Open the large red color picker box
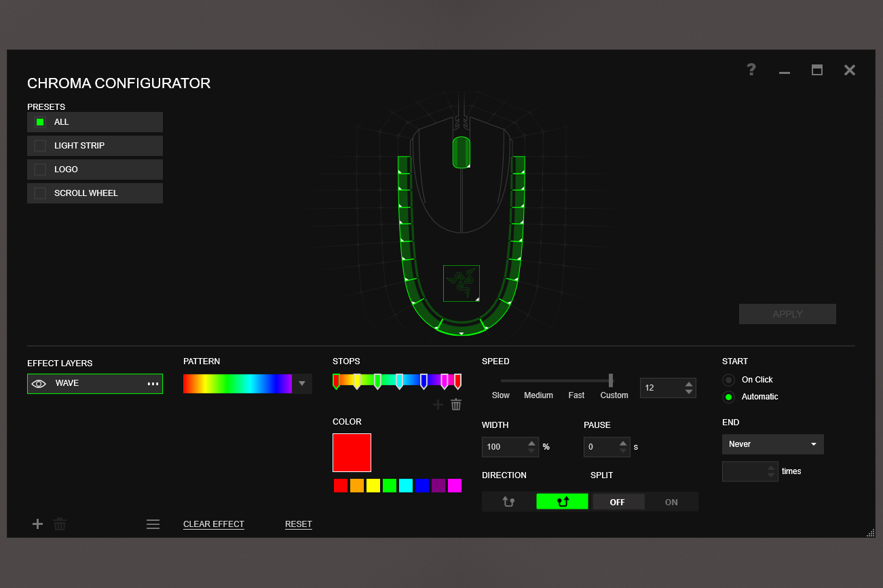 click(x=352, y=452)
